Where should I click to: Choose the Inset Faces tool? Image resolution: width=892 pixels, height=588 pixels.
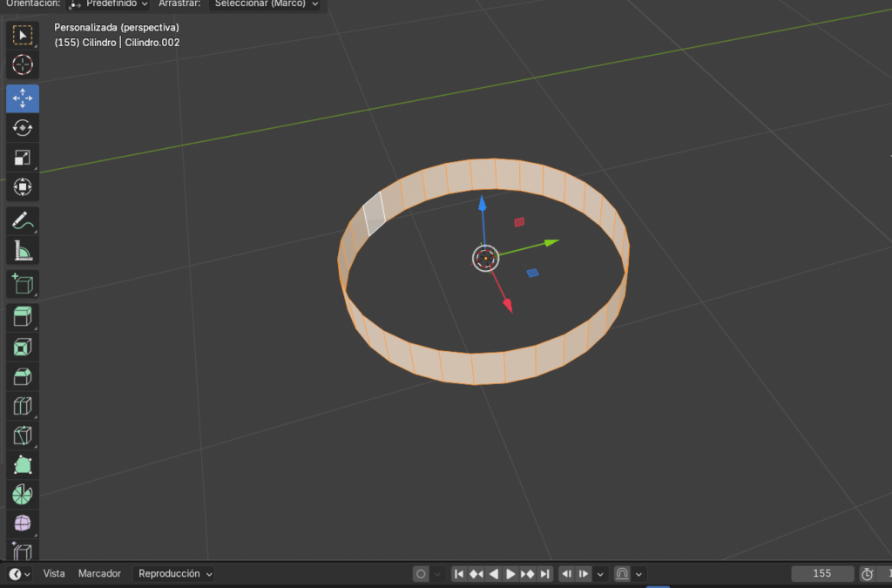coord(23,347)
